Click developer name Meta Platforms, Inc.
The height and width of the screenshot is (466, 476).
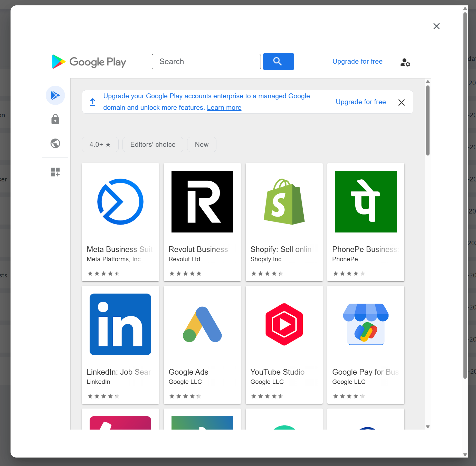pyautogui.click(x=115, y=259)
